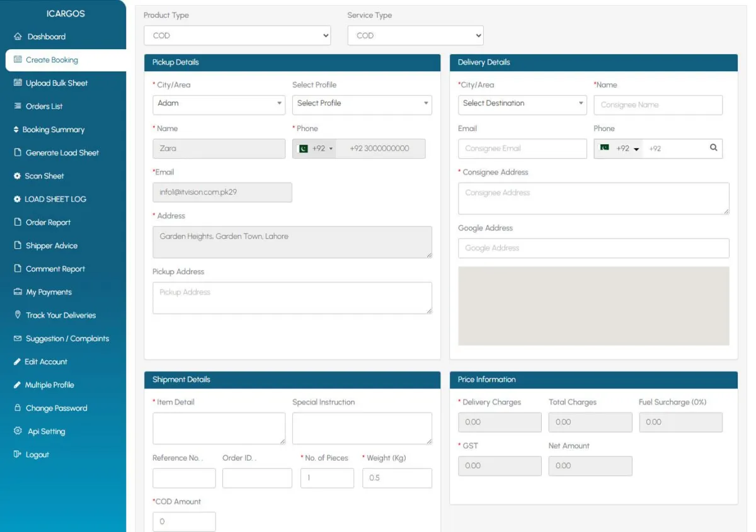The width and height of the screenshot is (756, 532).
Task: Expand the consignee phone +92 country code selector
Action: [x=619, y=149]
